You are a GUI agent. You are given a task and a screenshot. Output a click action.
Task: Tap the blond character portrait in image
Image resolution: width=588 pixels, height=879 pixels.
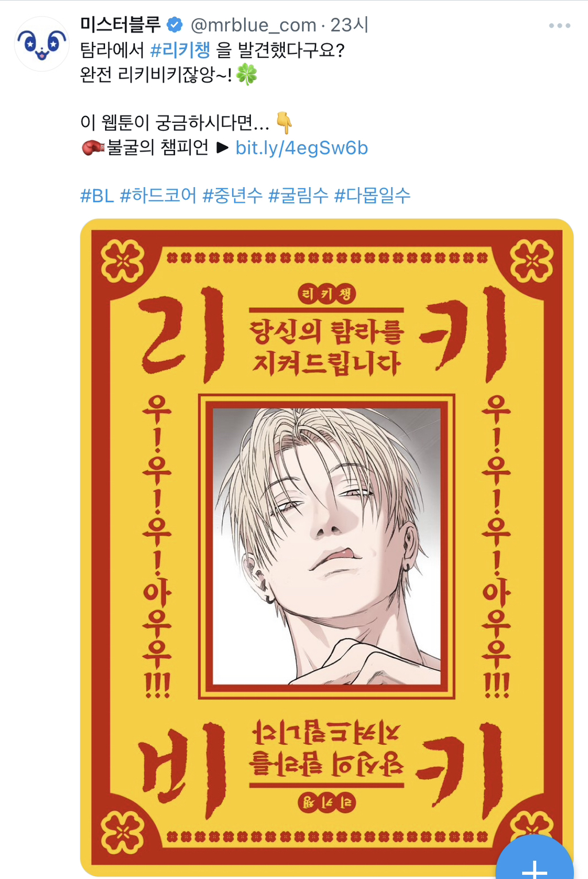click(327, 546)
